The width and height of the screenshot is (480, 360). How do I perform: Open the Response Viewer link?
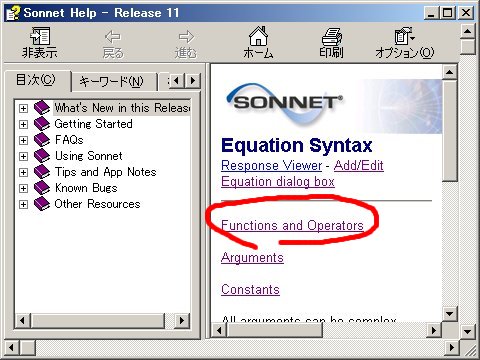[272, 166]
